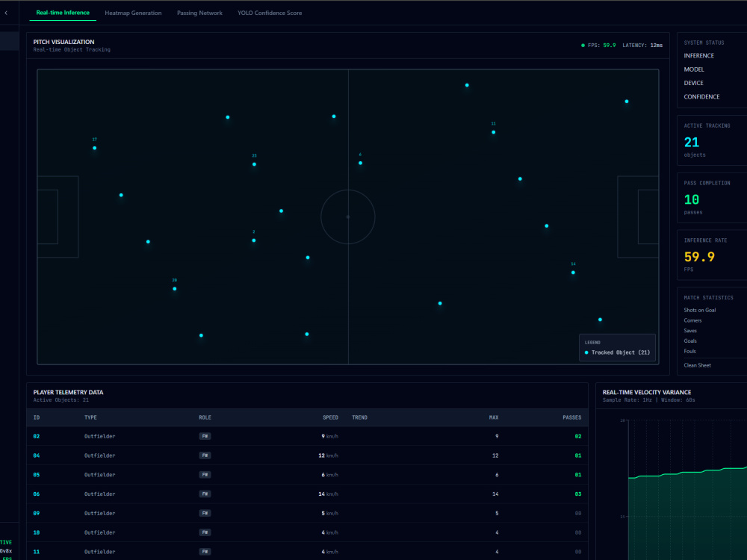Sort table by the ID column header
Image resolution: width=747 pixels, height=560 pixels.
coord(37,417)
